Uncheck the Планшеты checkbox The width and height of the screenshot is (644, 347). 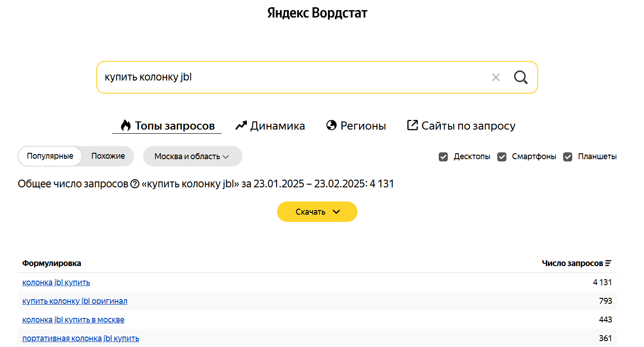click(568, 156)
